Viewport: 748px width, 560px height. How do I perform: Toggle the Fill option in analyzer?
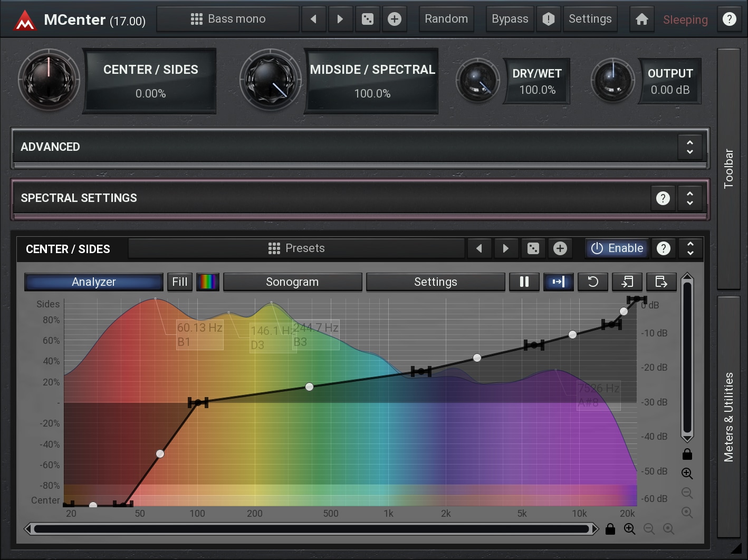(x=179, y=282)
